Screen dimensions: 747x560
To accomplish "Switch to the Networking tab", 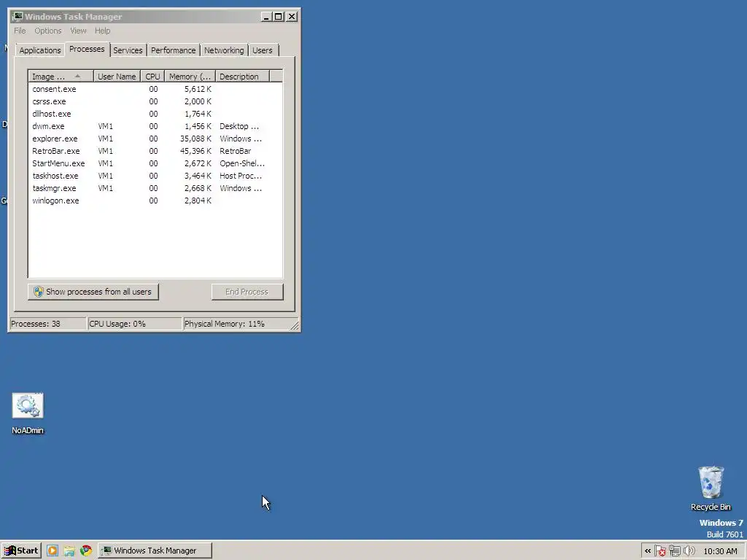I will click(224, 50).
